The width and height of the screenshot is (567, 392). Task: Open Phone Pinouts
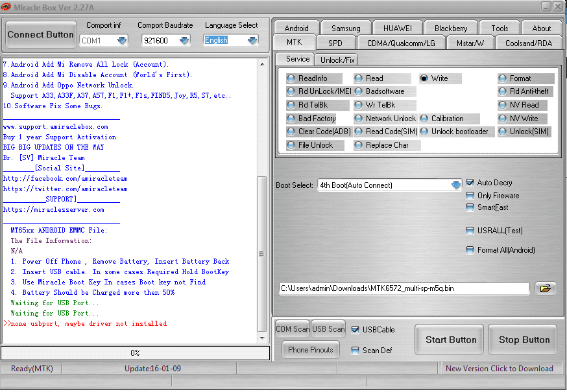pos(311,350)
